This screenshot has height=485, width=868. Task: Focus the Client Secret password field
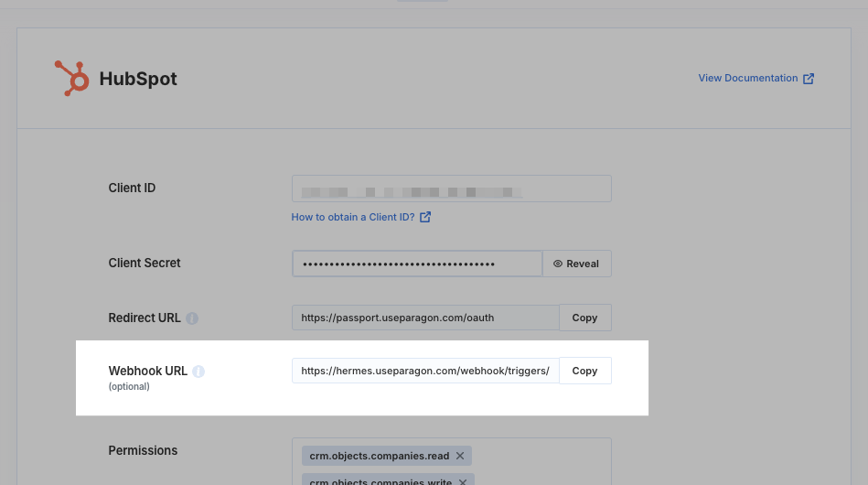point(417,264)
